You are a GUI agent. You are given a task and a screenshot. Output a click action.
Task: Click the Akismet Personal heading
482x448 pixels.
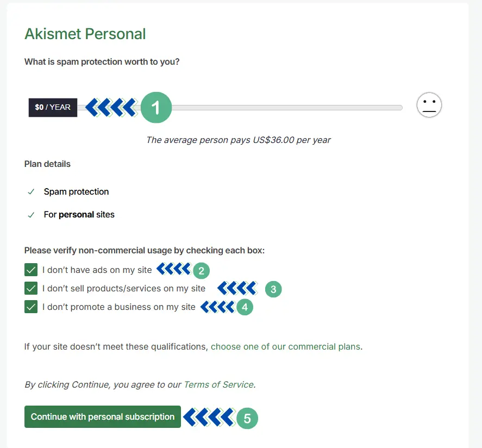coord(85,34)
